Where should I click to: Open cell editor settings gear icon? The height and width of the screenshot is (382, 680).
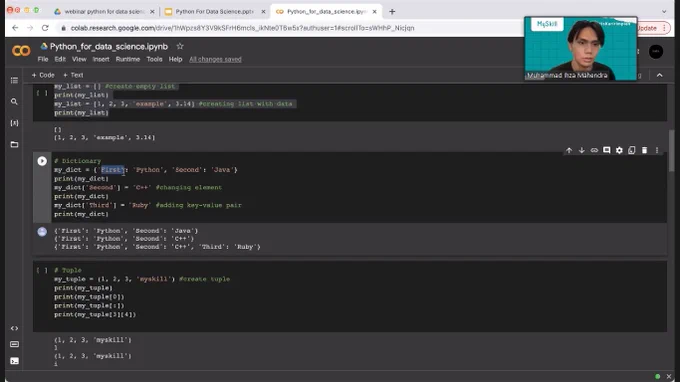coord(619,150)
